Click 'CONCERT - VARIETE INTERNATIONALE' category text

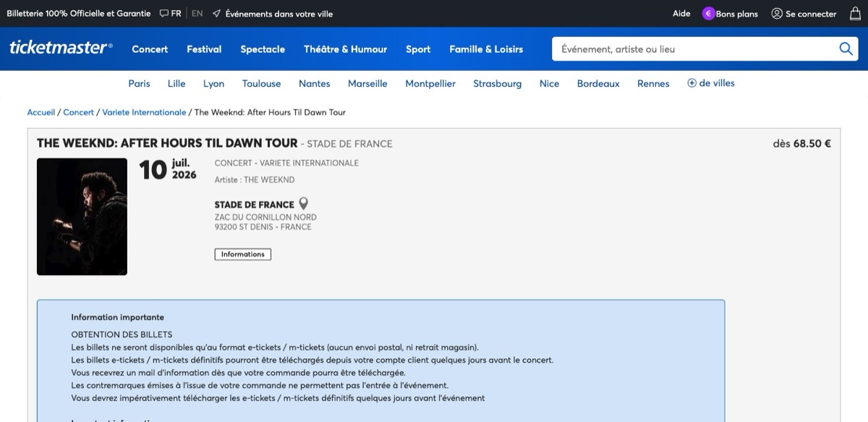tap(286, 163)
